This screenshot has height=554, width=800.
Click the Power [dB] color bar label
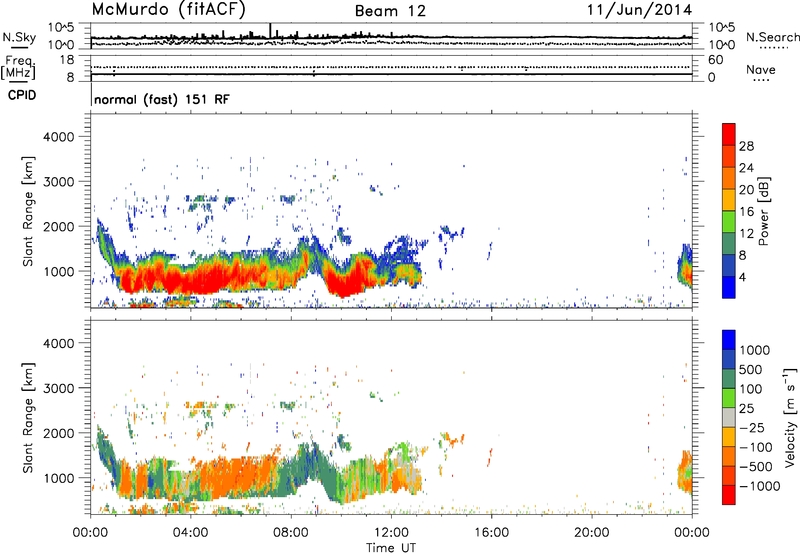[x=764, y=211]
